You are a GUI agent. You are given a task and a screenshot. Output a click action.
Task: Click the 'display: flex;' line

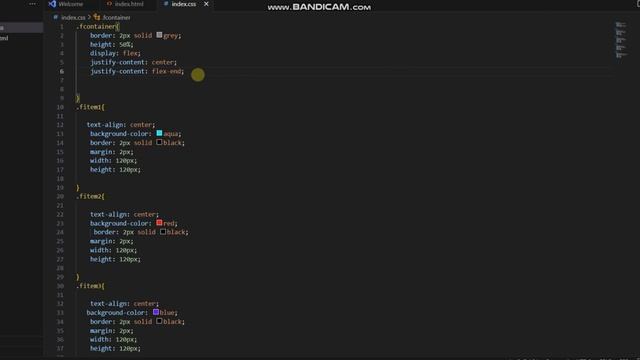115,53
